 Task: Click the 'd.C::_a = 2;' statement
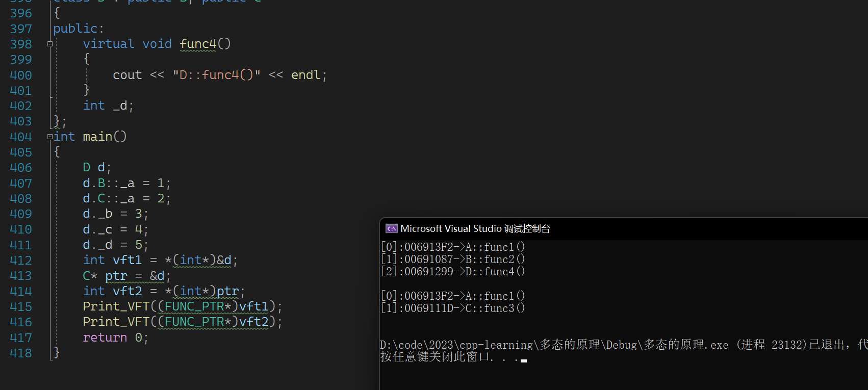(126, 198)
